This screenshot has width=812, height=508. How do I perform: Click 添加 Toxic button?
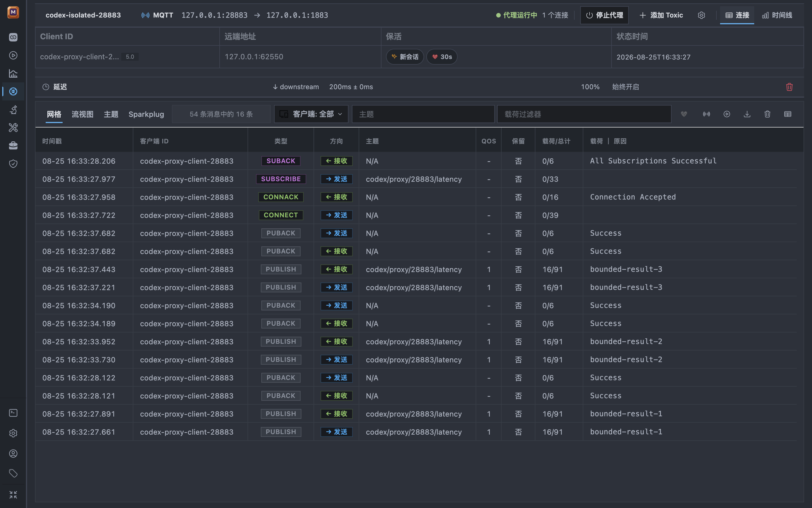click(661, 15)
